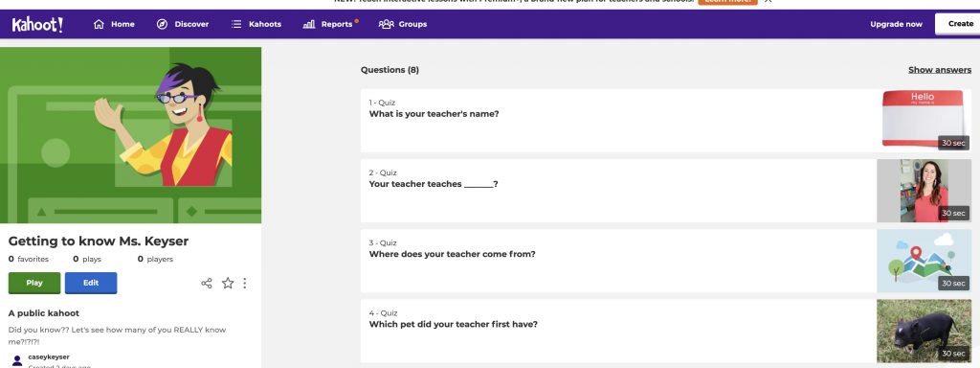Expand question 'Which pet did your teacher first have?'

pos(666,331)
